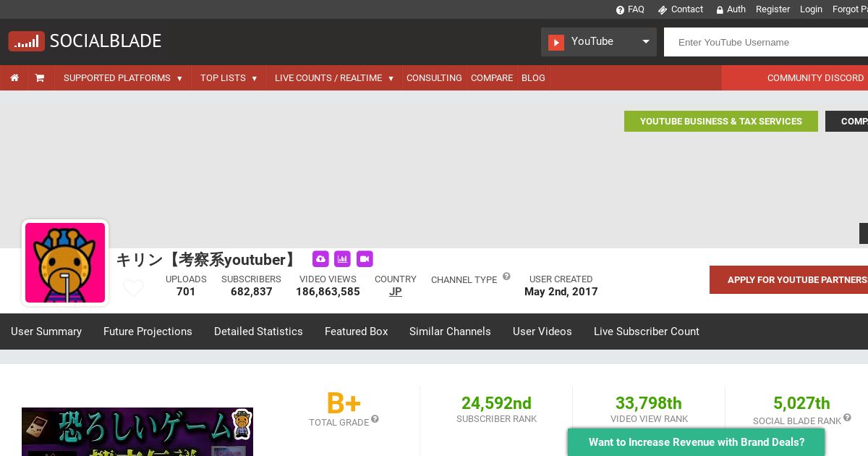Click the Increase Revenue with Brand Deals banner
Screen dimensions: 868x456
click(696, 442)
